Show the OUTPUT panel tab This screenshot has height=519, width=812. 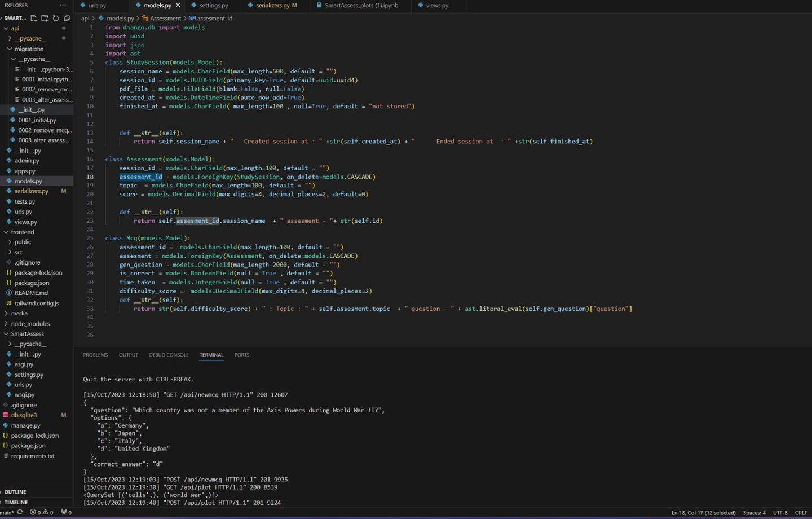(x=128, y=355)
